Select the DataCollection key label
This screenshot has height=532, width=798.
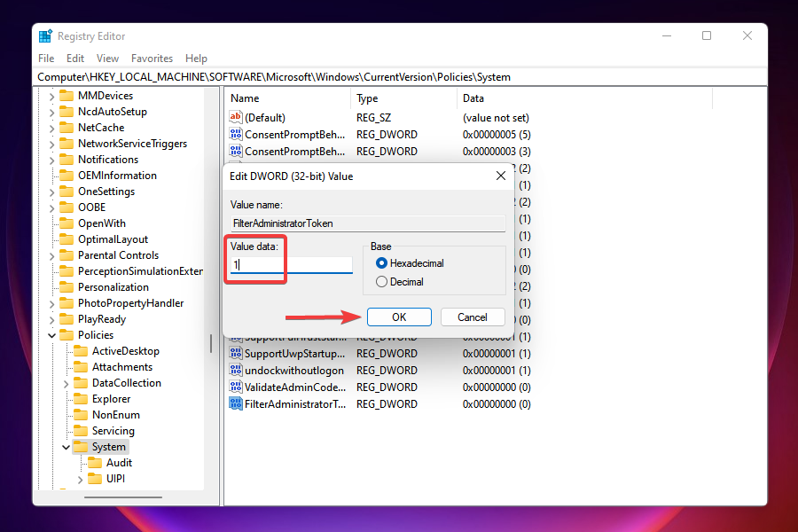tap(126, 383)
